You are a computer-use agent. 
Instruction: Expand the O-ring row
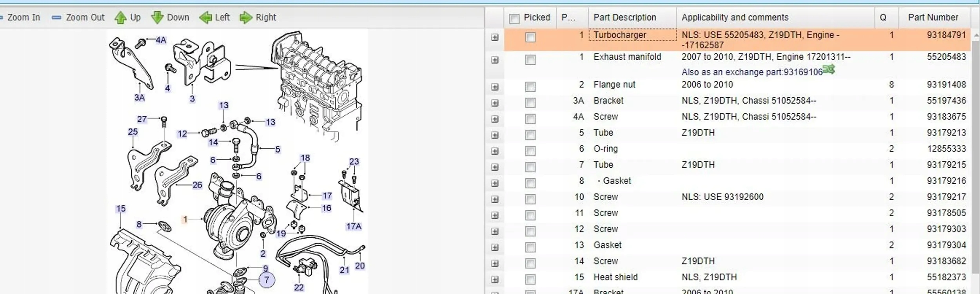pos(495,151)
